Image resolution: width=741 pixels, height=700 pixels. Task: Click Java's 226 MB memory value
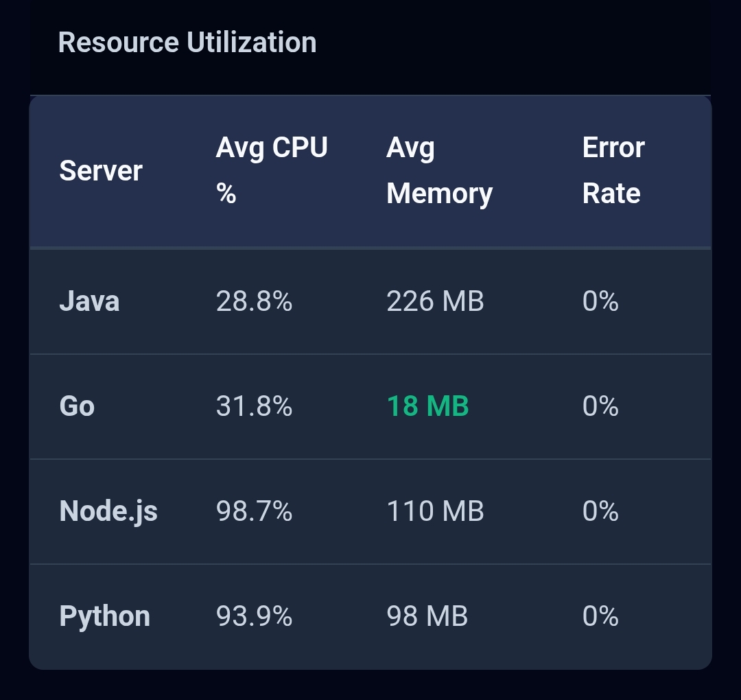click(x=435, y=301)
